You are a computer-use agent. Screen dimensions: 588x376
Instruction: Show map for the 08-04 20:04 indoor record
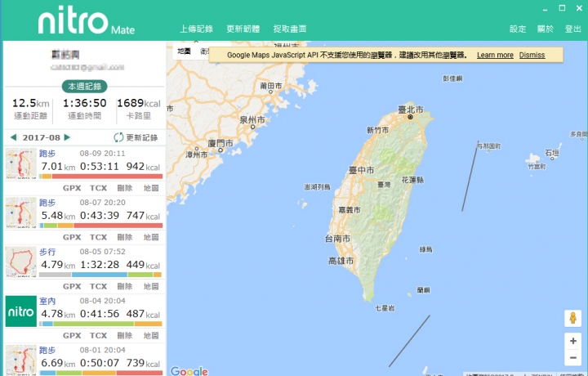pos(151,335)
